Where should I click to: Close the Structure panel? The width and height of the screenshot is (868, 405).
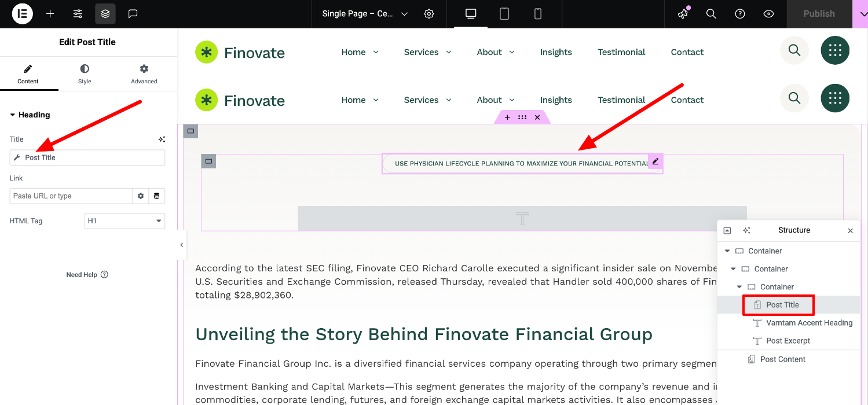851,230
